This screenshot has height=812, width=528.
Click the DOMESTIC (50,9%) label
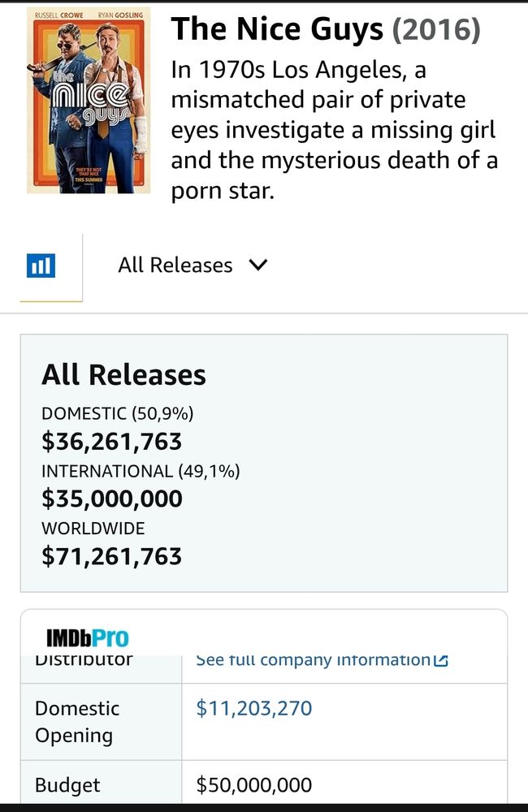click(x=117, y=413)
